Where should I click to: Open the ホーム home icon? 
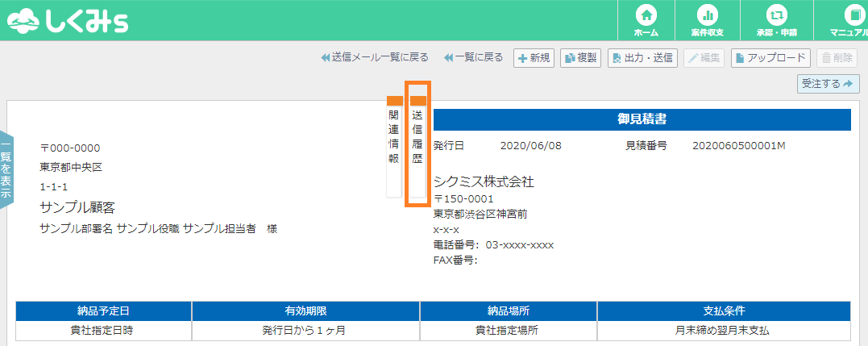(x=646, y=20)
